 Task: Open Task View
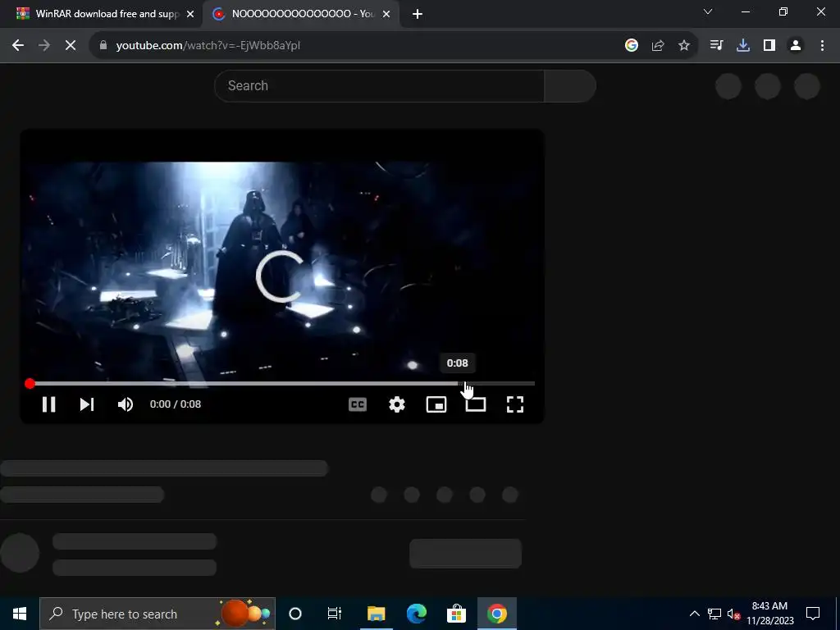point(335,614)
